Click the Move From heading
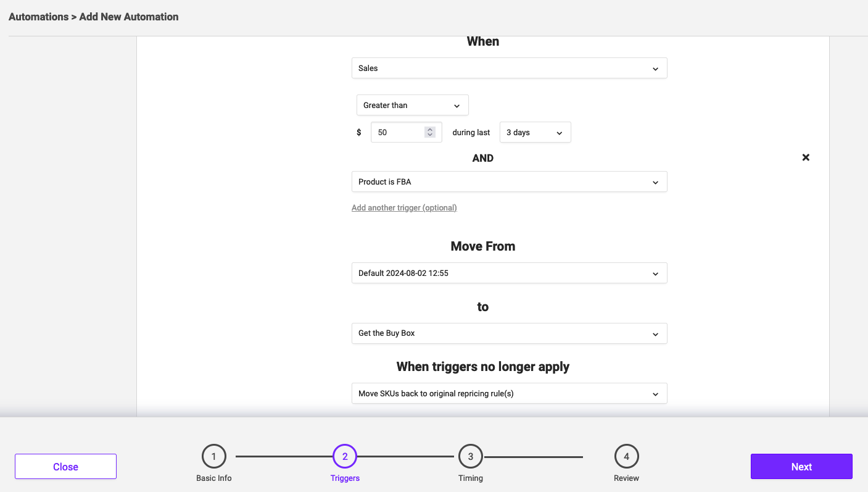The height and width of the screenshot is (492, 868). (482, 246)
